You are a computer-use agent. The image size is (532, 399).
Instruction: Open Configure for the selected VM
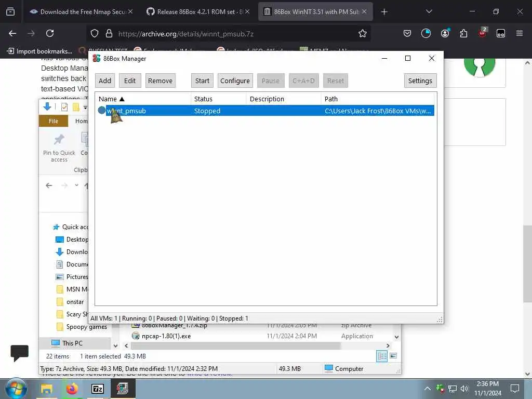point(235,81)
